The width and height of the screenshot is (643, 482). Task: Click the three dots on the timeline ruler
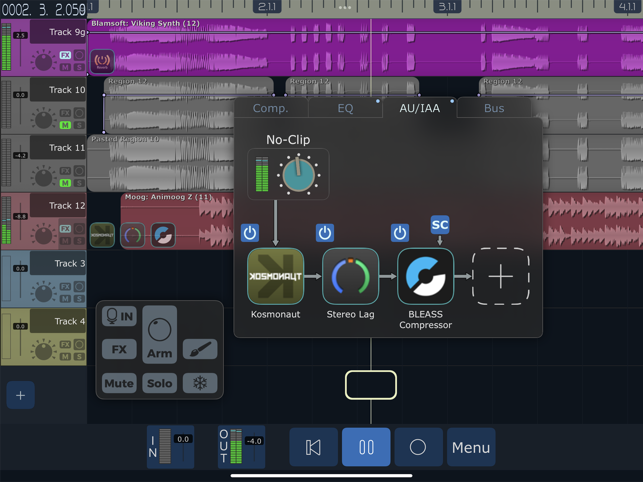click(345, 7)
